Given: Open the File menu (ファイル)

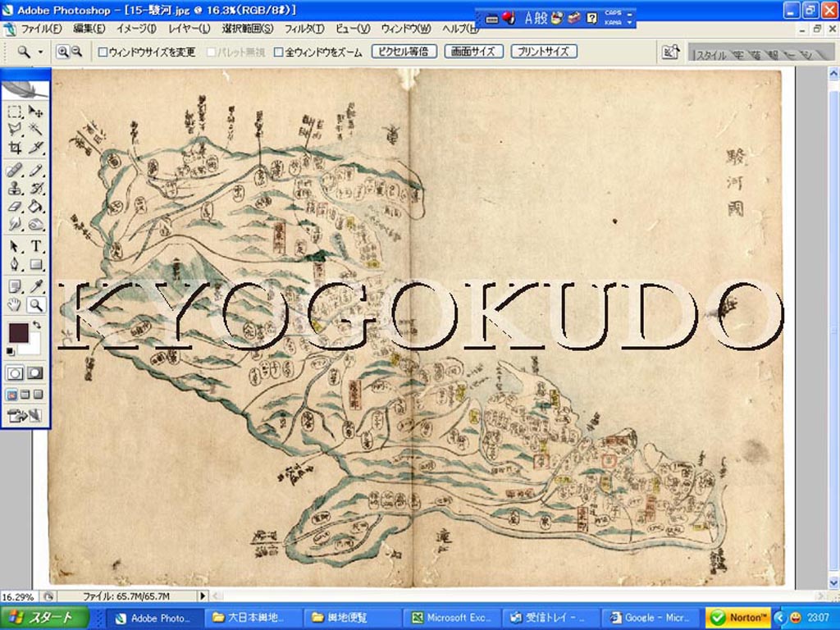Looking at the screenshot, I should [x=41, y=29].
